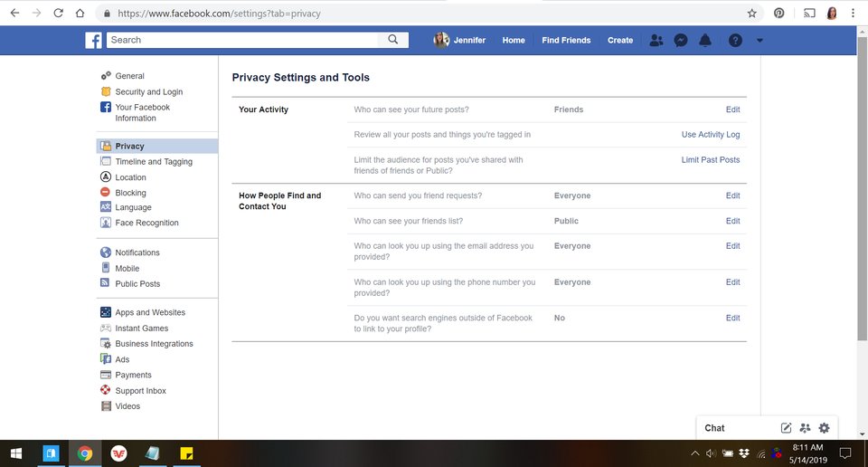868x467 pixels.
Task: Open Instant Games settings
Action: [x=141, y=328]
